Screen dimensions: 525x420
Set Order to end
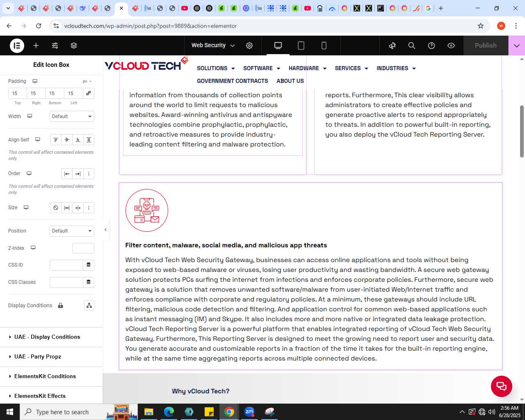click(x=78, y=174)
